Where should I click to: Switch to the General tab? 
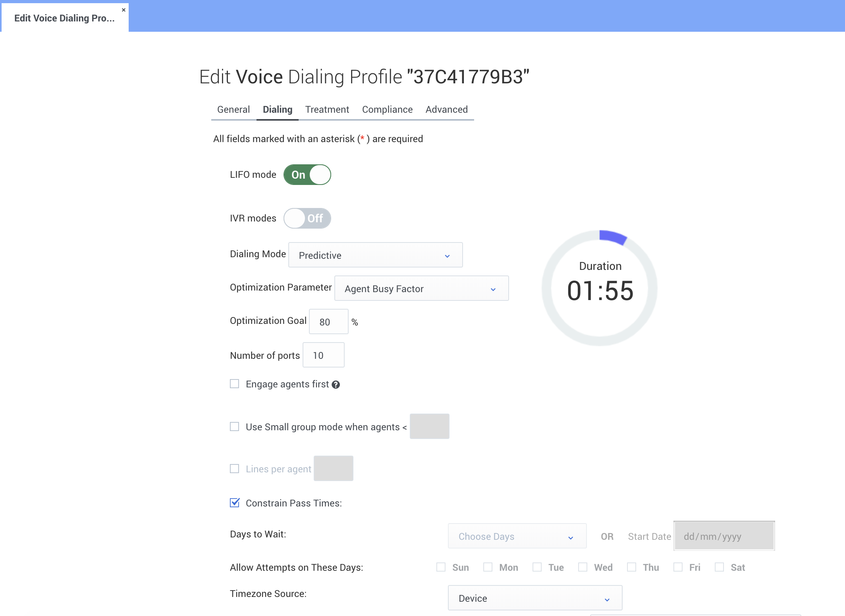click(233, 110)
